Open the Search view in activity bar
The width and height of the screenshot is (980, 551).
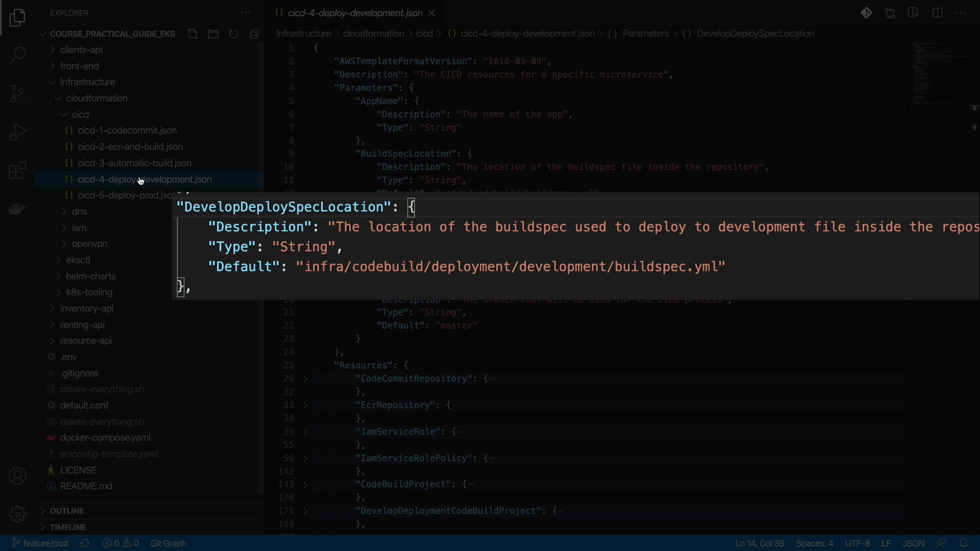tap(17, 55)
